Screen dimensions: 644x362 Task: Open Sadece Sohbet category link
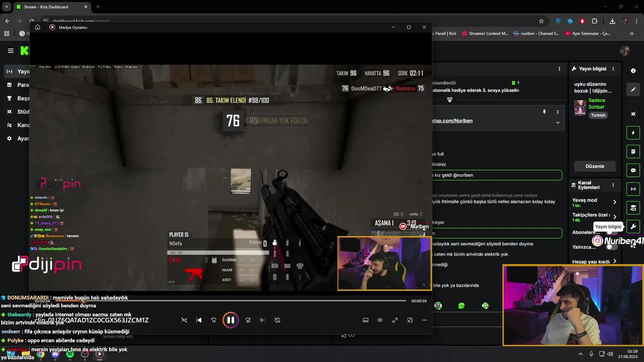(x=597, y=104)
